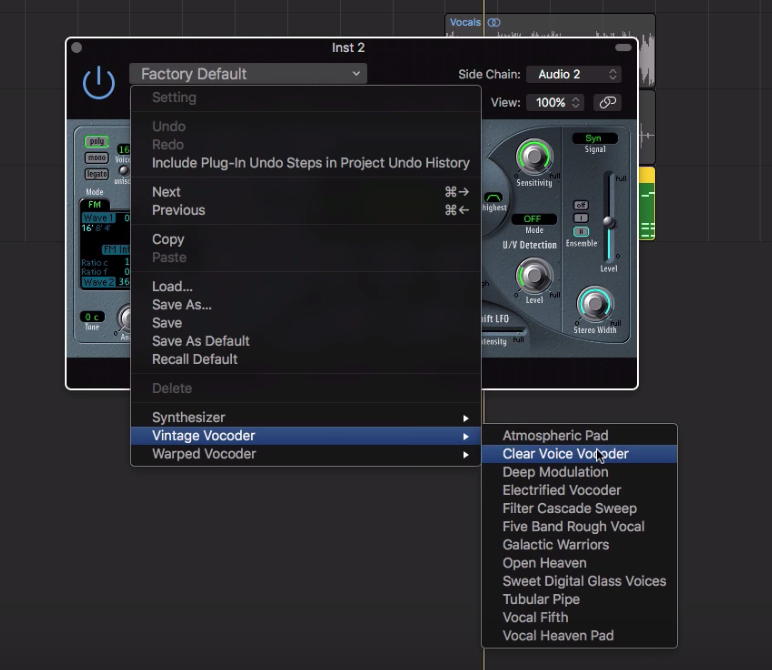Click the highest filter shape icon
The width and height of the screenshot is (772, 670).
pyautogui.click(x=493, y=197)
